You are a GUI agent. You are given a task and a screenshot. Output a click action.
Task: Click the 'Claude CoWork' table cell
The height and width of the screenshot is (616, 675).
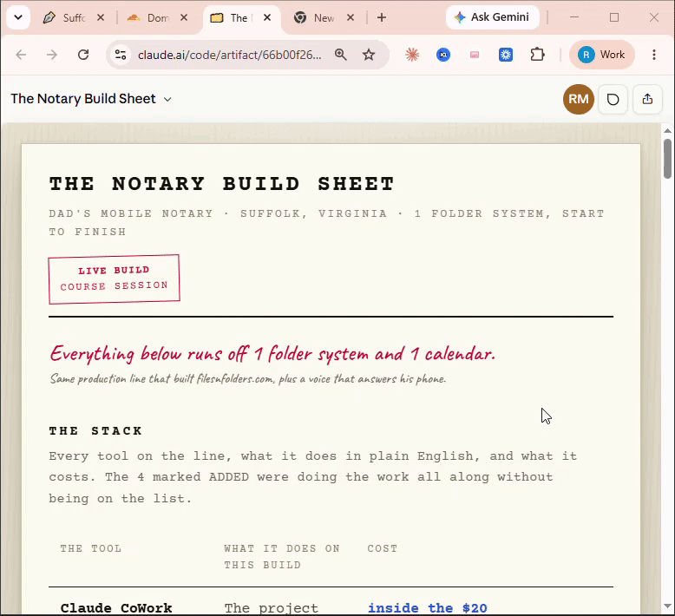(x=116, y=608)
